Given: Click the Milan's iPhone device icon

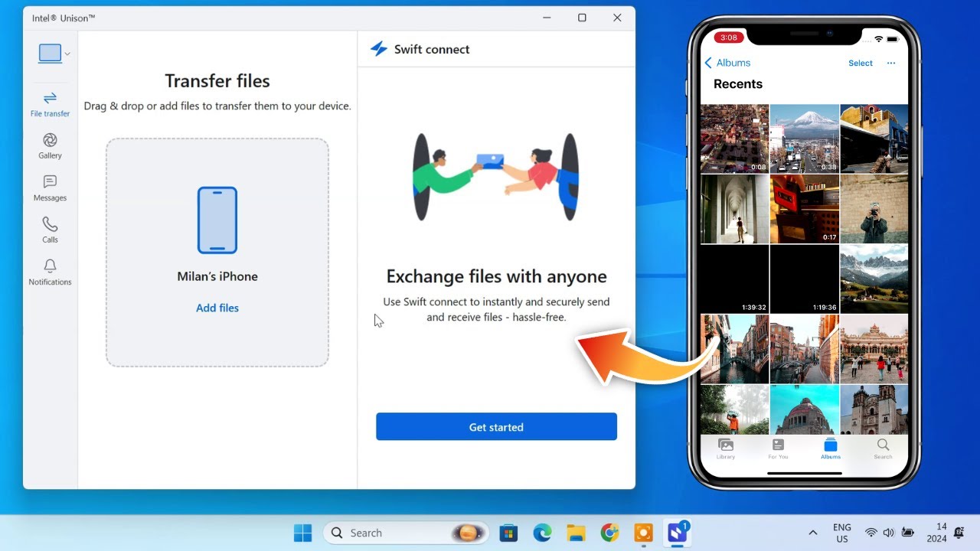Looking at the screenshot, I should (217, 220).
